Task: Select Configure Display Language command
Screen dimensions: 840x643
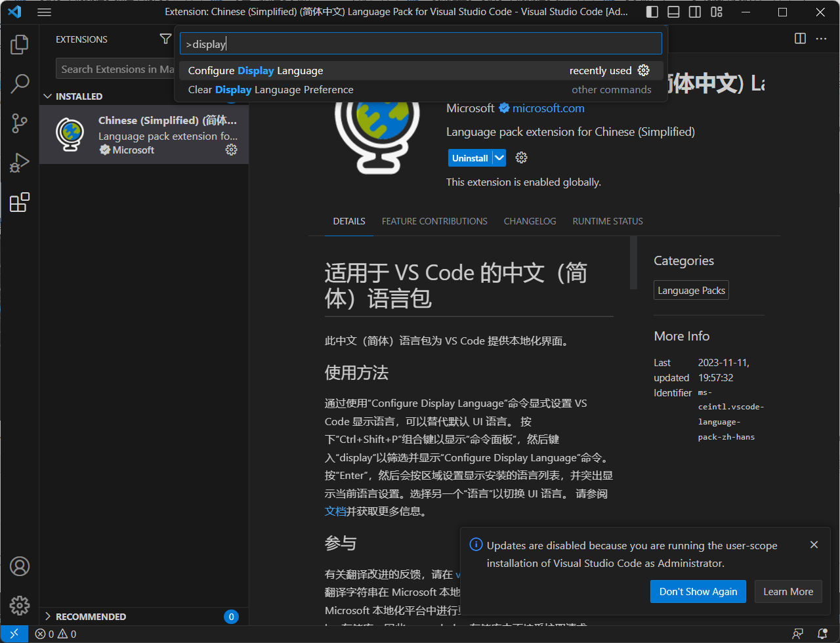Action: (x=421, y=70)
